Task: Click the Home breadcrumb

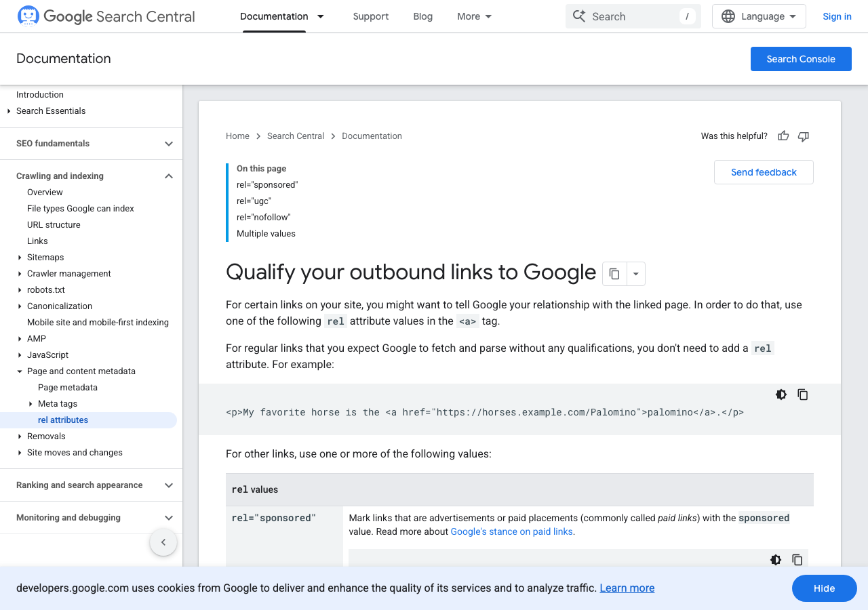Action: pyautogui.click(x=237, y=136)
